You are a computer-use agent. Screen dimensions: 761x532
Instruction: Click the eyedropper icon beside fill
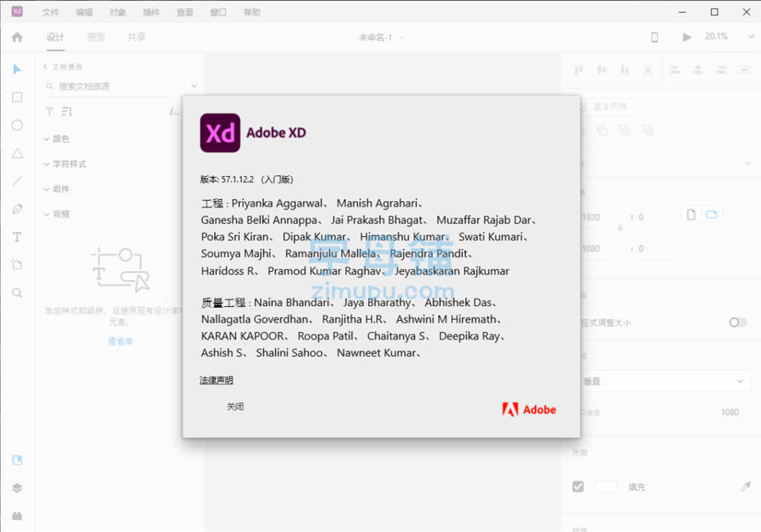[x=746, y=487]
